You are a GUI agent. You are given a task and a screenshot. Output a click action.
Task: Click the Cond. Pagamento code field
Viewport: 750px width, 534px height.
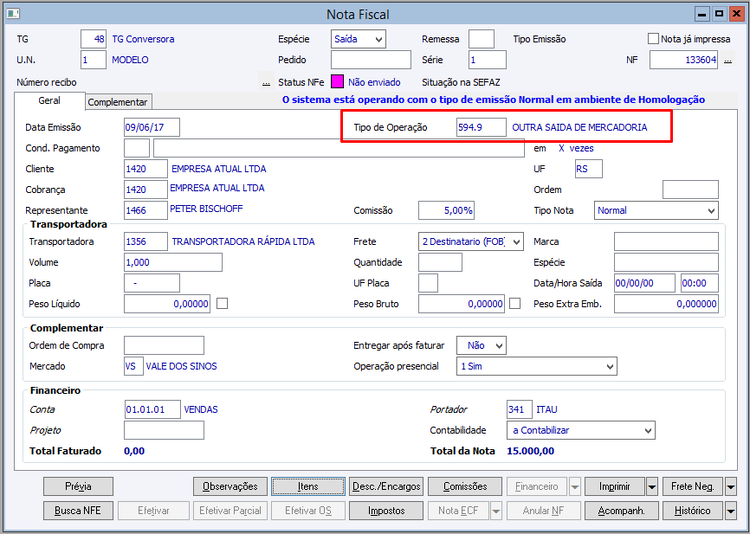coord(137,148)
